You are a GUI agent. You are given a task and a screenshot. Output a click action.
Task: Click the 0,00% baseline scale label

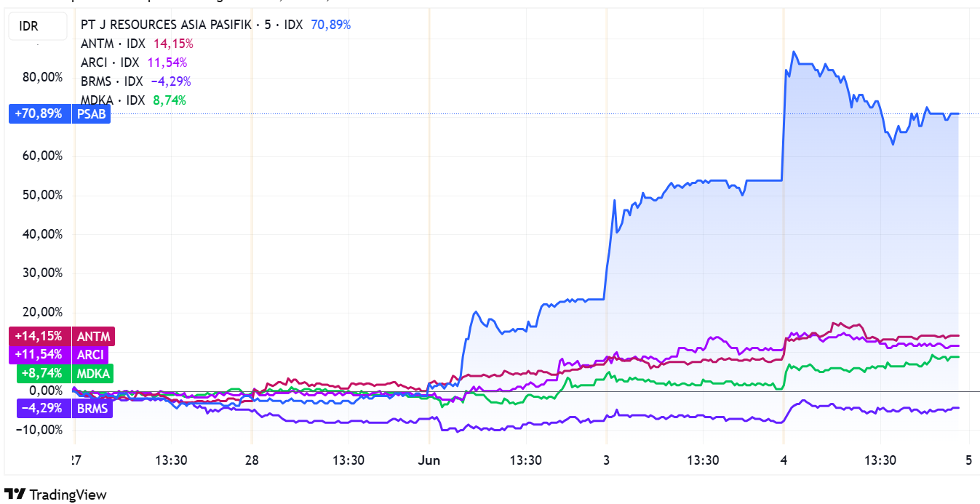point(45,391)
